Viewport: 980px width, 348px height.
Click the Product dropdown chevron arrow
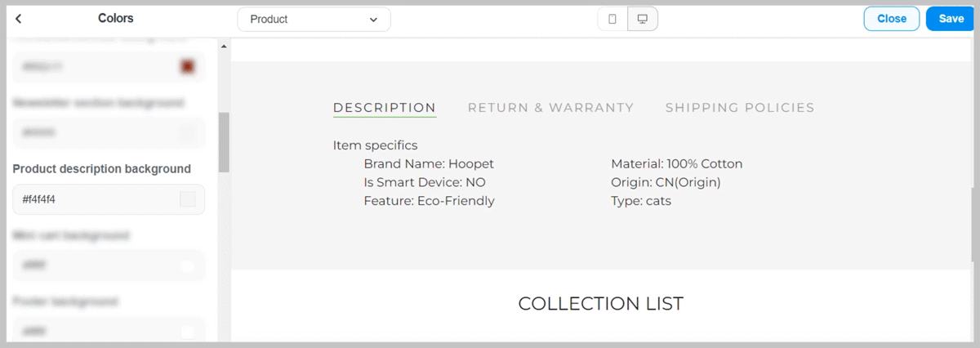[x=374, y=20]
